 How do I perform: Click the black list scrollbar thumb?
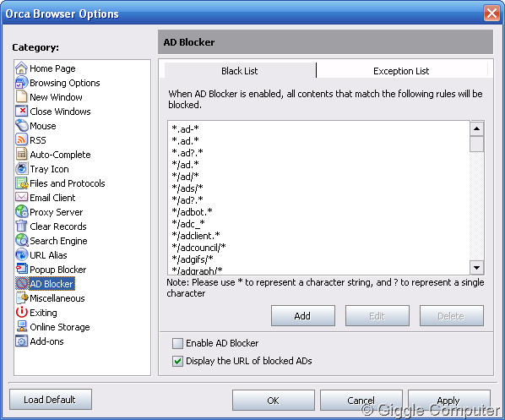476,144
